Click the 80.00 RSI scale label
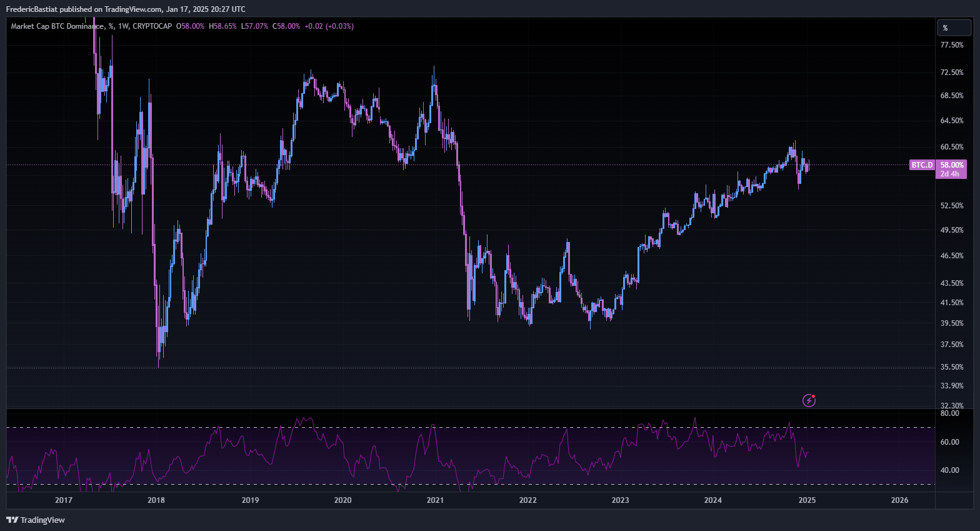Image resolution: width=980 pixels, height=531 pixels. coord(949,413)
